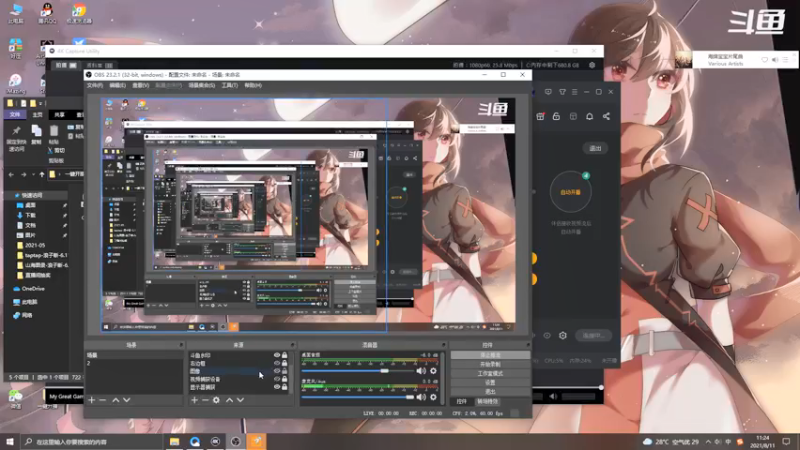Move source down with Sources panel down arrow

(240, 400)
